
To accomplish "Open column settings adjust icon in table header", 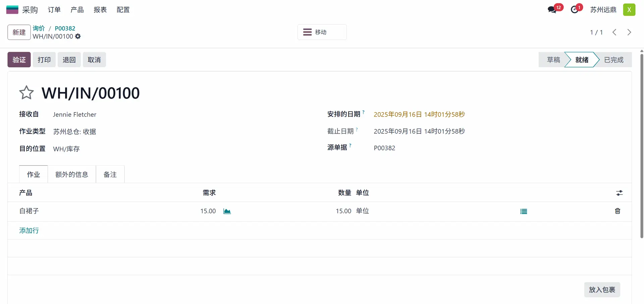I will pos(619,193).
